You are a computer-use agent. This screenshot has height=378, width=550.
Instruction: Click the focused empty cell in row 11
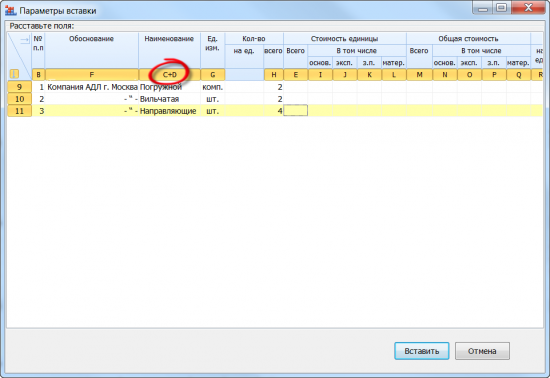[x=295, y=111]
